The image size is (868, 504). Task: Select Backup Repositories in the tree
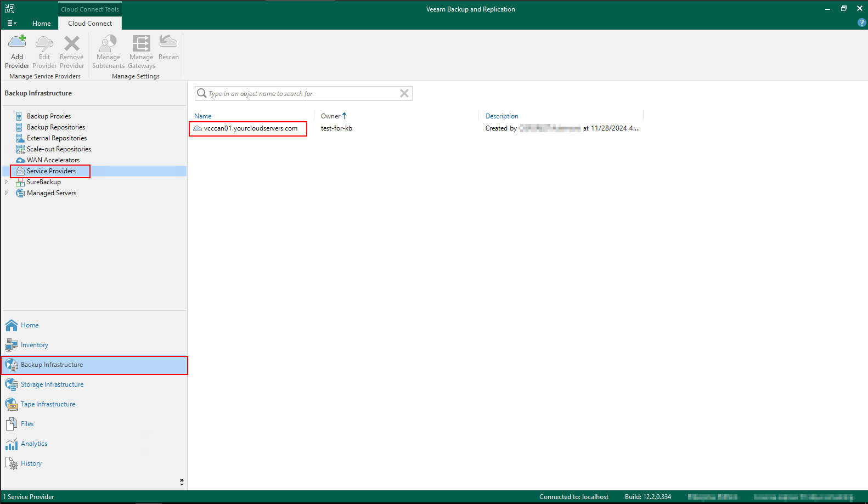[56, 127]
